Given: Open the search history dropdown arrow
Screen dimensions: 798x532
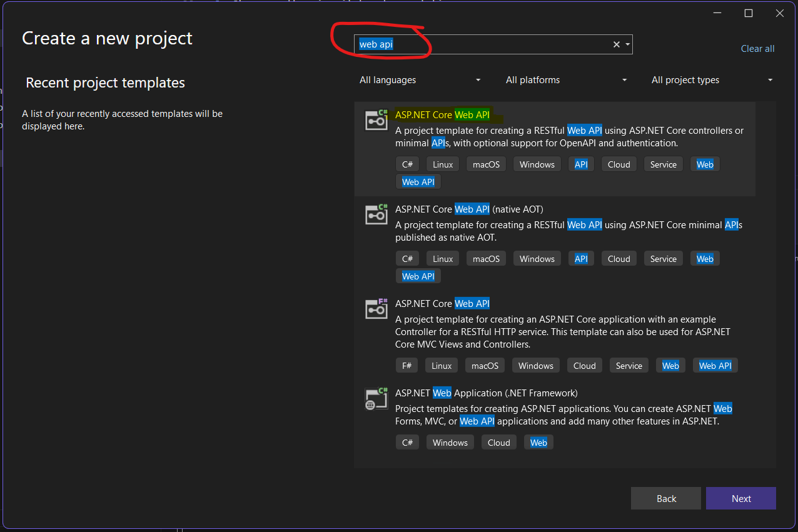Looking at the screenshot, I should point(627,44).
